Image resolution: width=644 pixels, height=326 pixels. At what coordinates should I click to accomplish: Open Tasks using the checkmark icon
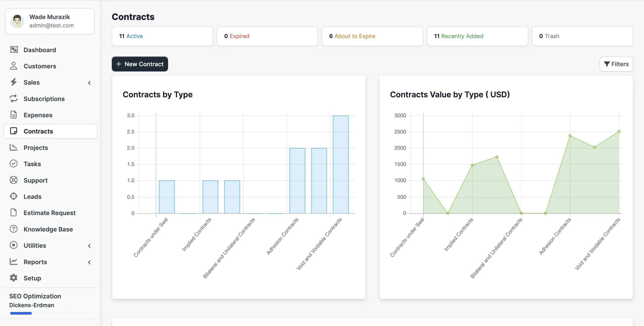pos(14,164)
